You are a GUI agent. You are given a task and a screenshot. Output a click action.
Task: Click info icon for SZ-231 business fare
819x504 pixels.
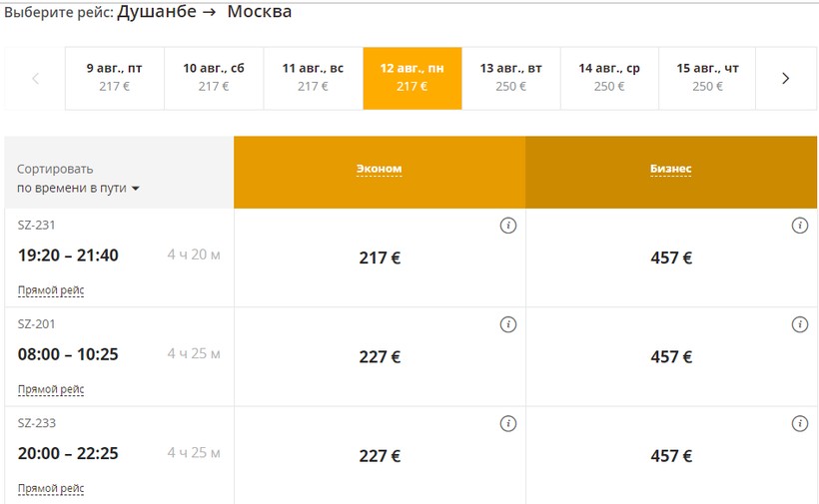click(799, 226)
